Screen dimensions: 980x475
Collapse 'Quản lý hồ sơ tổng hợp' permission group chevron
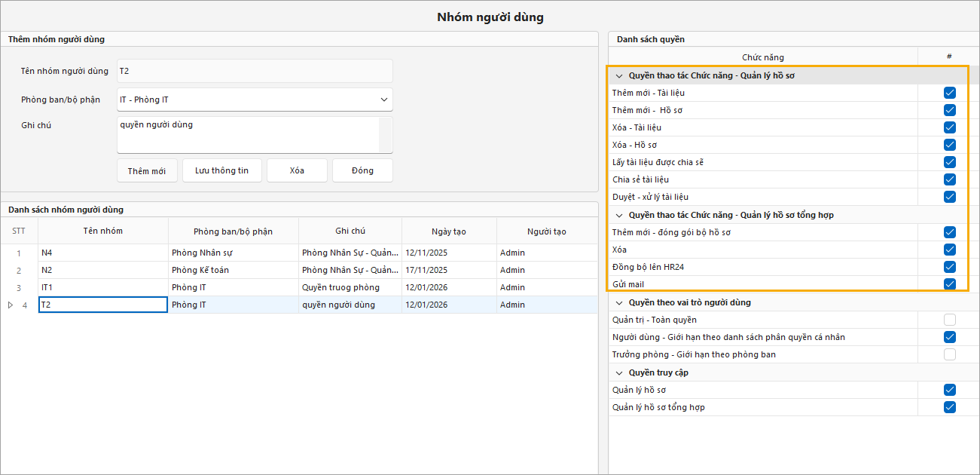pyautogui.click(x=619, y=215)
